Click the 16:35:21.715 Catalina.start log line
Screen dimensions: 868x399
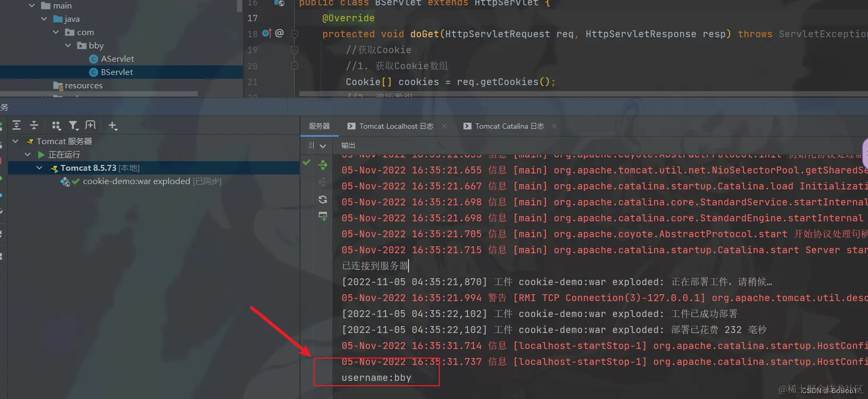tap(605, 250)
